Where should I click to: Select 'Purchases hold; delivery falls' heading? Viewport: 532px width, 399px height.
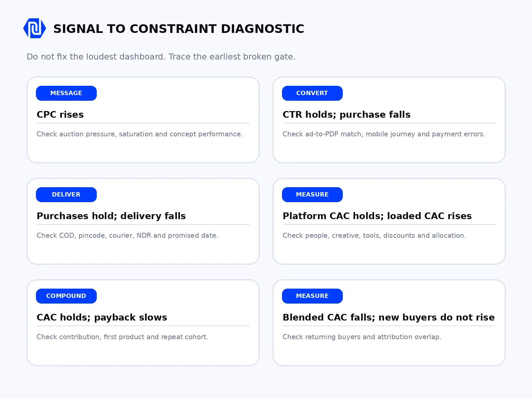[111, 216]
